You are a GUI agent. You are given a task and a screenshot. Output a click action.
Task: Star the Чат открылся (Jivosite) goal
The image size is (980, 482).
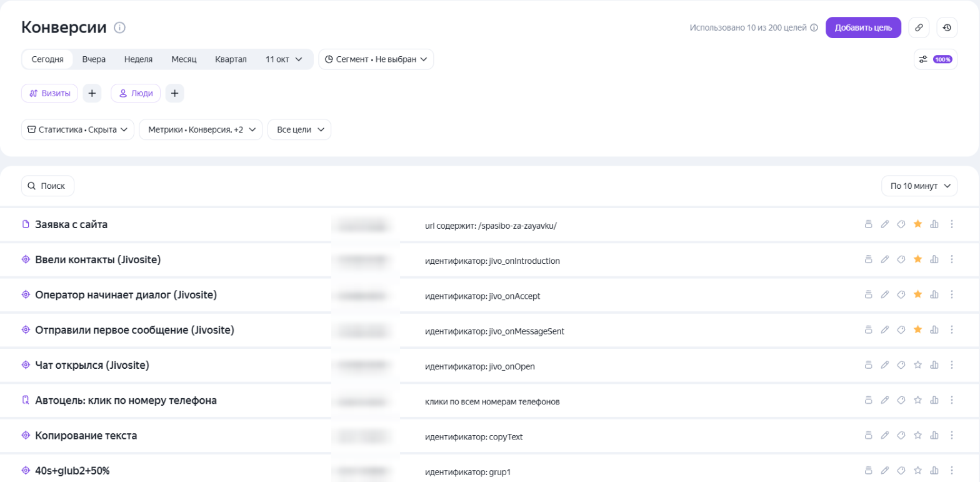[917, 364]
